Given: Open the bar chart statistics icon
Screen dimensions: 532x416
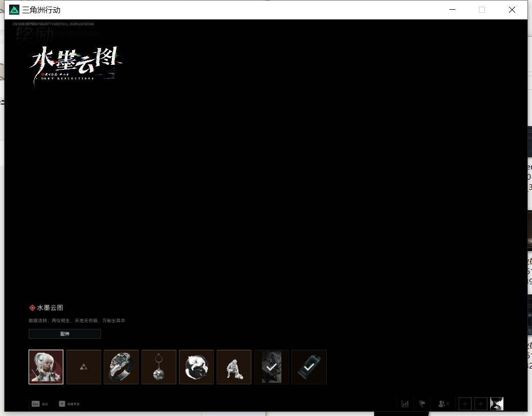Looking at the screenshot, I should [x=405, y=404].
